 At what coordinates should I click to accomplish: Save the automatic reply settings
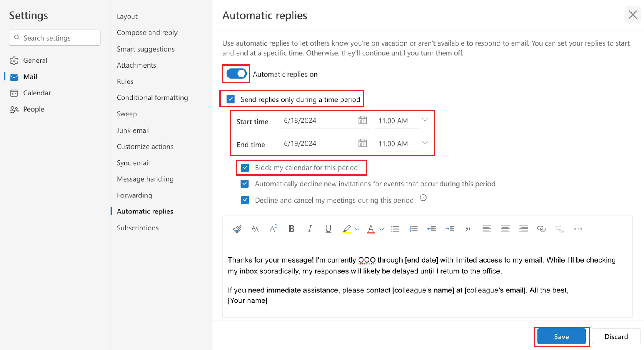(x=561, y=337)
